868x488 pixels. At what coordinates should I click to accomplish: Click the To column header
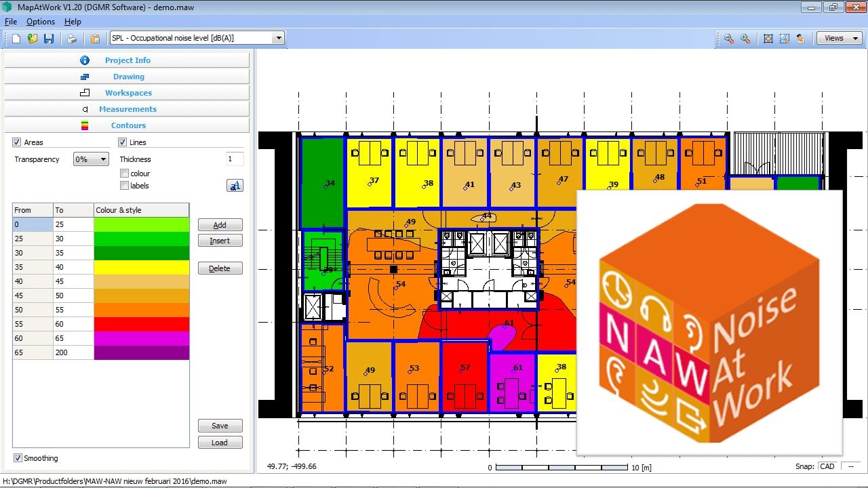73,210
